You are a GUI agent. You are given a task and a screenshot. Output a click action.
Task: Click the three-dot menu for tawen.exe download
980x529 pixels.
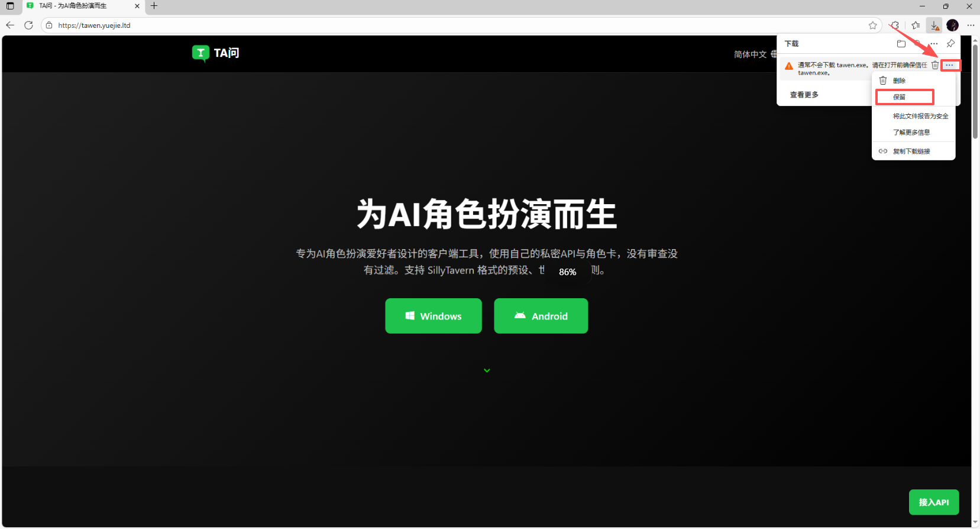[x=950, y=65]
